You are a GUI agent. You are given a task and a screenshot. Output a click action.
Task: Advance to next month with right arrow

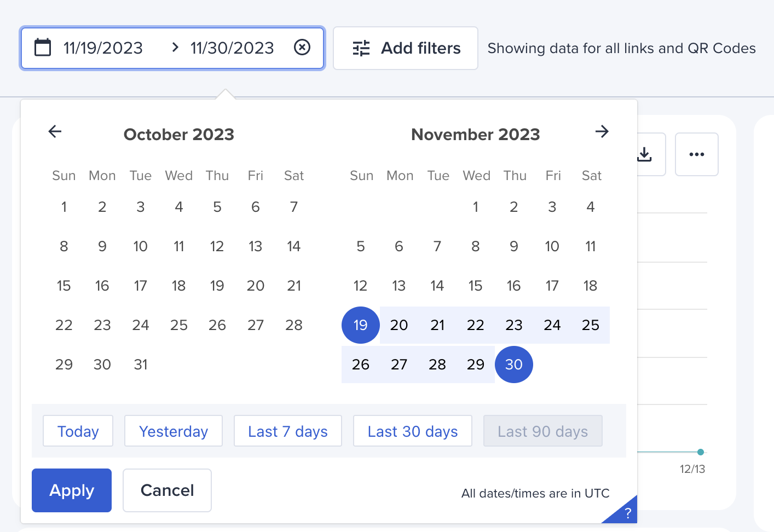602,131
